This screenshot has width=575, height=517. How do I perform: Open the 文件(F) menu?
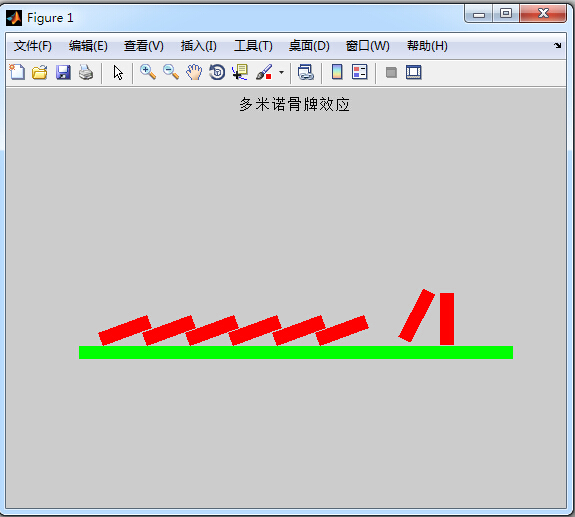pos(33,46)
